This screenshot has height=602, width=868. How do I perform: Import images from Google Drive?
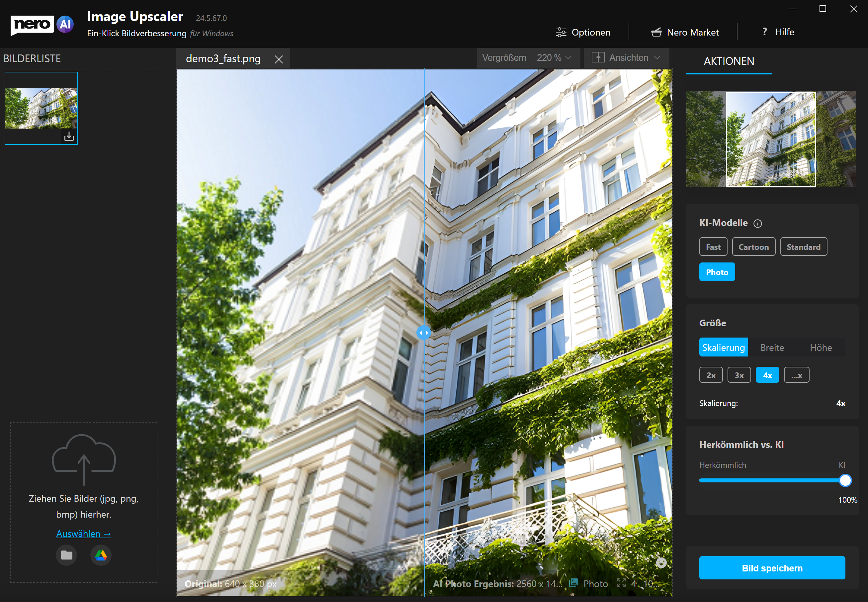[101, 555]
